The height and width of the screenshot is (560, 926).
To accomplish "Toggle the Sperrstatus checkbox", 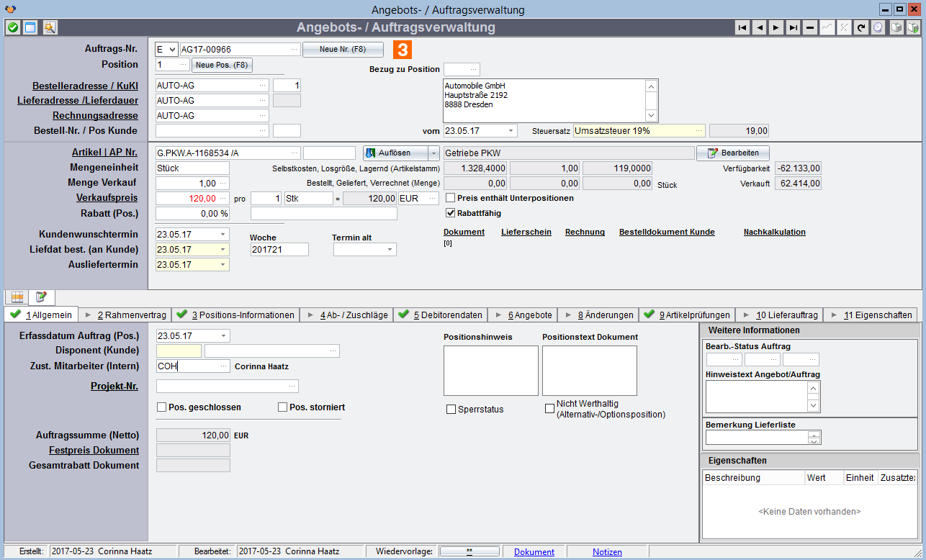I will pyautogui.click(x=451, y=410).
